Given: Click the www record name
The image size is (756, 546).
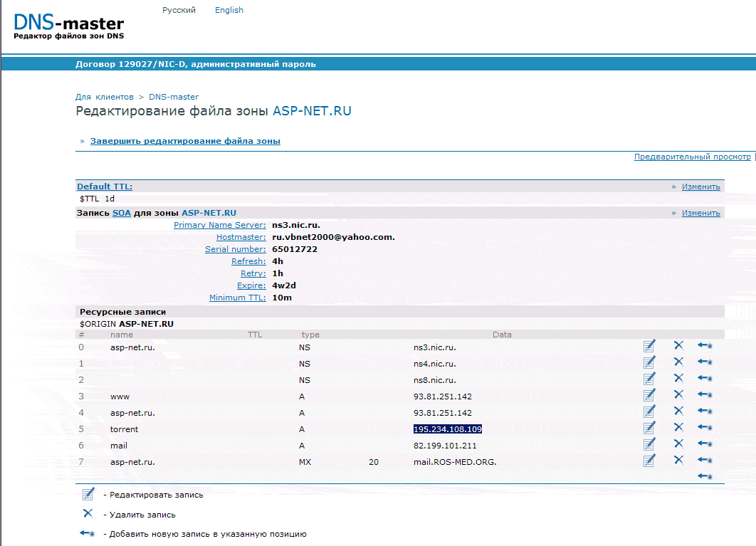Looking at the screenshot, I should point(120,397).
